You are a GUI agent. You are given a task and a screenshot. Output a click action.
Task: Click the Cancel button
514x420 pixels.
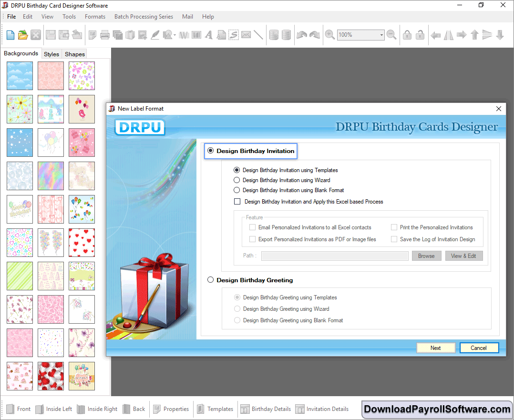coord(479,348)
